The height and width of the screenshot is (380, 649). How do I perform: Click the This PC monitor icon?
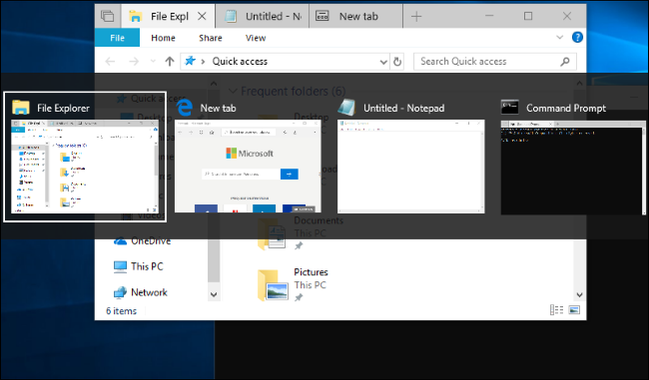click(x=120, y=267)
